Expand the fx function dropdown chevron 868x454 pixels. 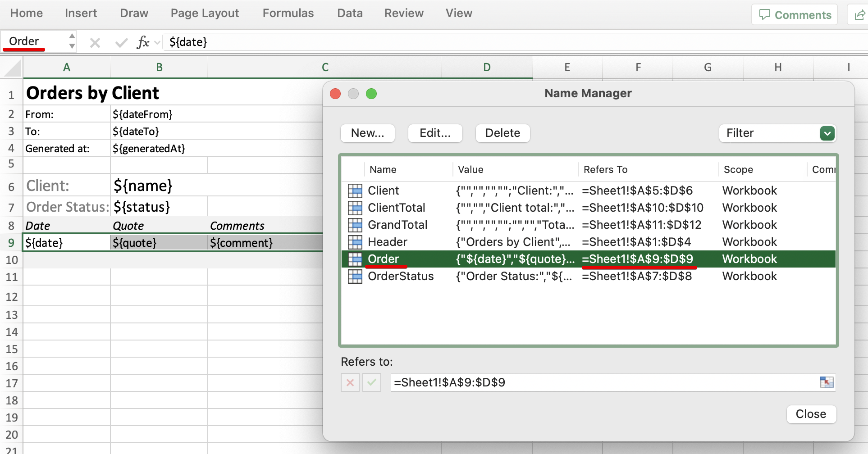coord(157,43)
